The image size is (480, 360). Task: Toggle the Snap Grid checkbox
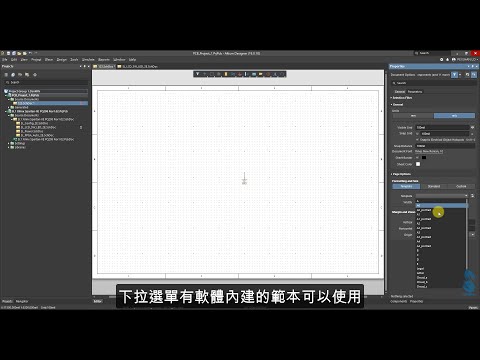(417, 134)
